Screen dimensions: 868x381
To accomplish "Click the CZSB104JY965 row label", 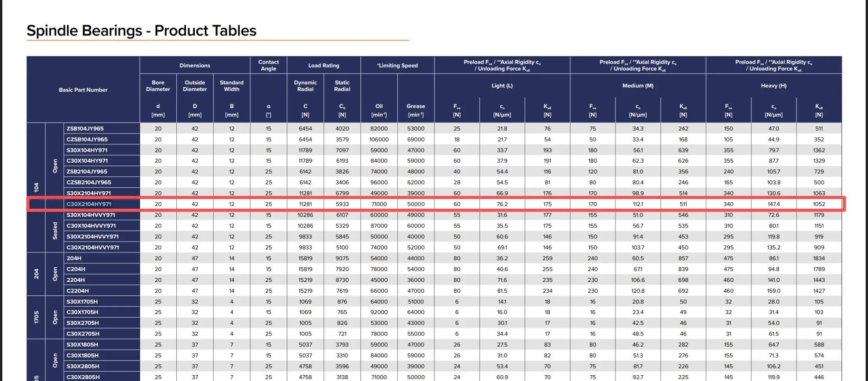I will [x=87, y=139].
